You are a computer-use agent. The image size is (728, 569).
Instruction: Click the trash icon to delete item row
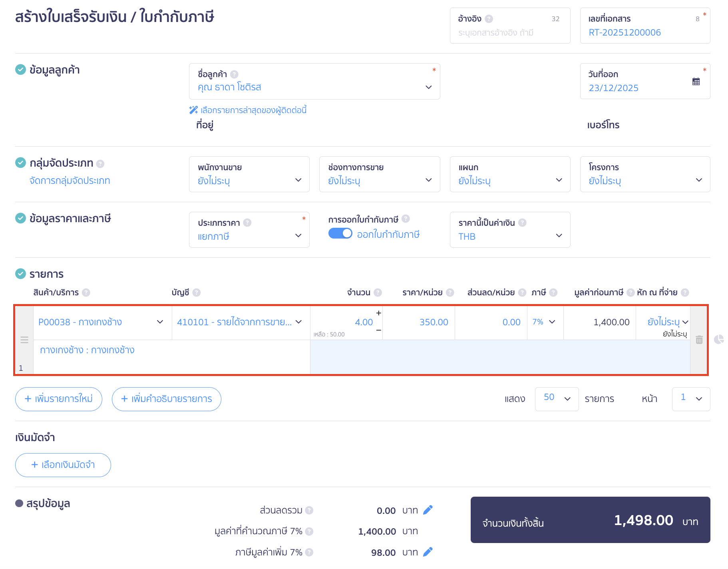[699, 340]
